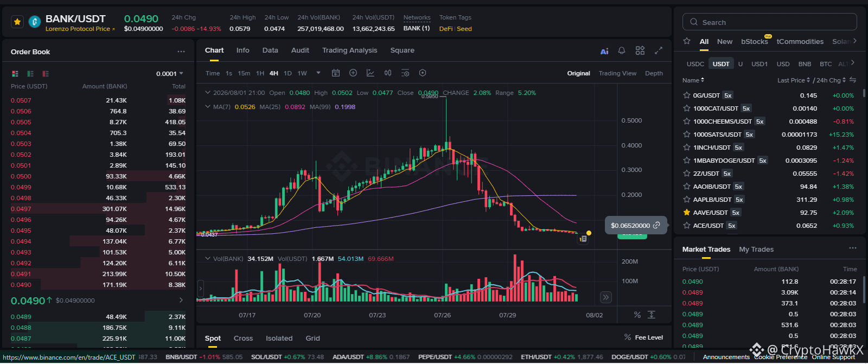Show sell orders only view in order book
The image size is (868, 364).
(46, 74)
